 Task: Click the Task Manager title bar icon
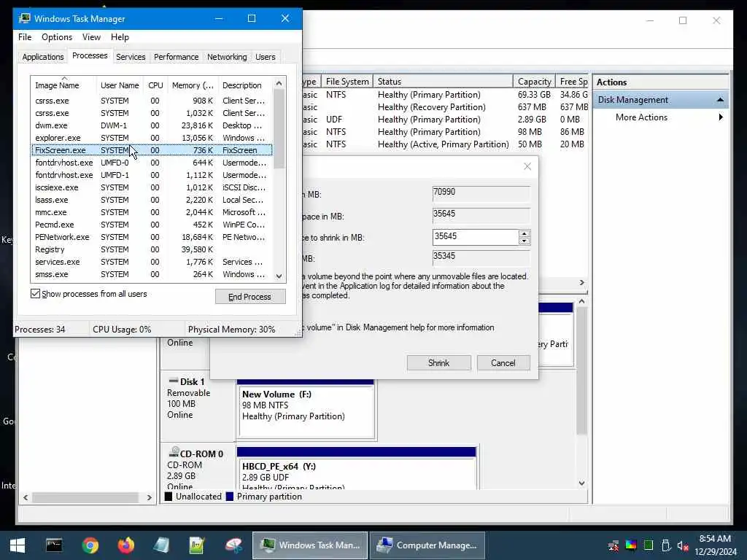(x=24, y=18)
